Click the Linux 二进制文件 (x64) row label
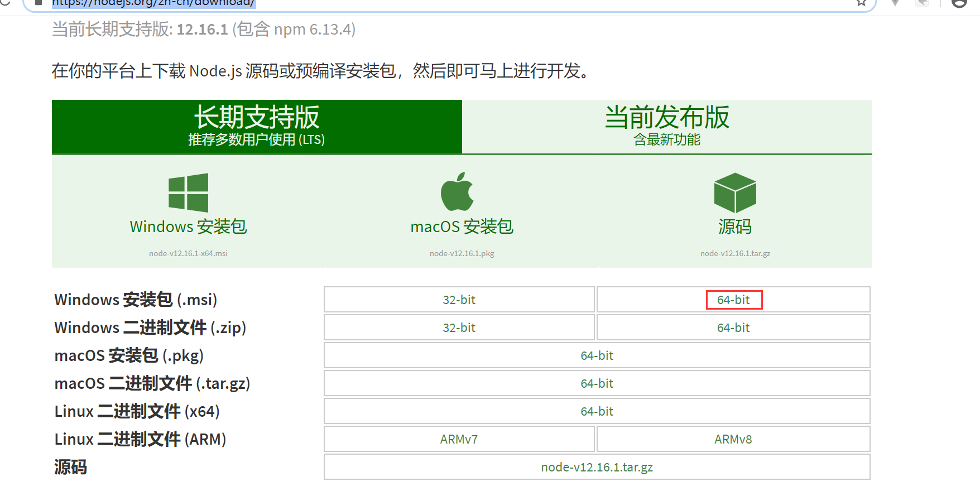 (x=137, y=411)
